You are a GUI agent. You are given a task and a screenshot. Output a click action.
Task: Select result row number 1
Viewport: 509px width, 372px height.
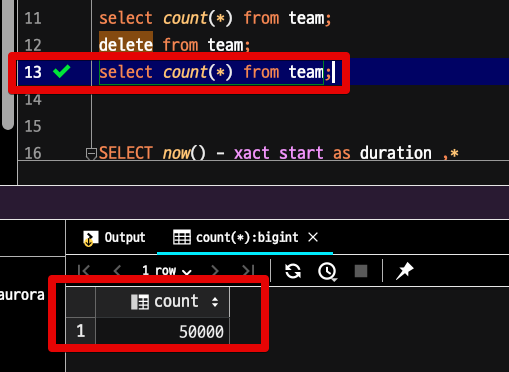81,331
